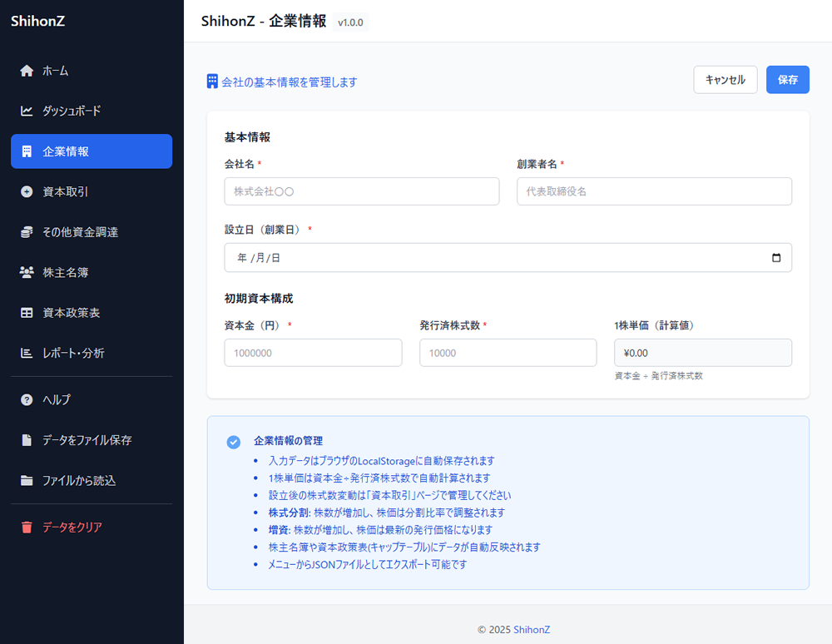The image size is (832, 644).
Task: Select データをファイル保存 menu item
Action: pyautogui.click(x=87, y=440)
